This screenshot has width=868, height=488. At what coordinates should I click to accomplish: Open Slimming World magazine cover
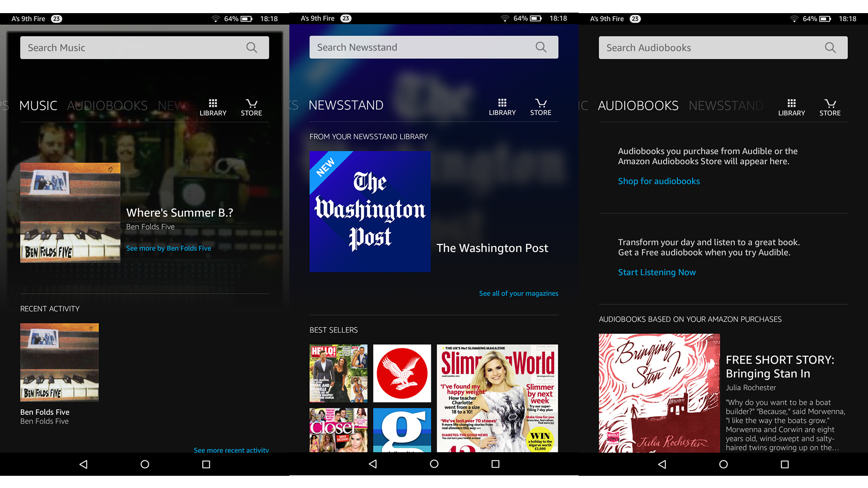497,399
